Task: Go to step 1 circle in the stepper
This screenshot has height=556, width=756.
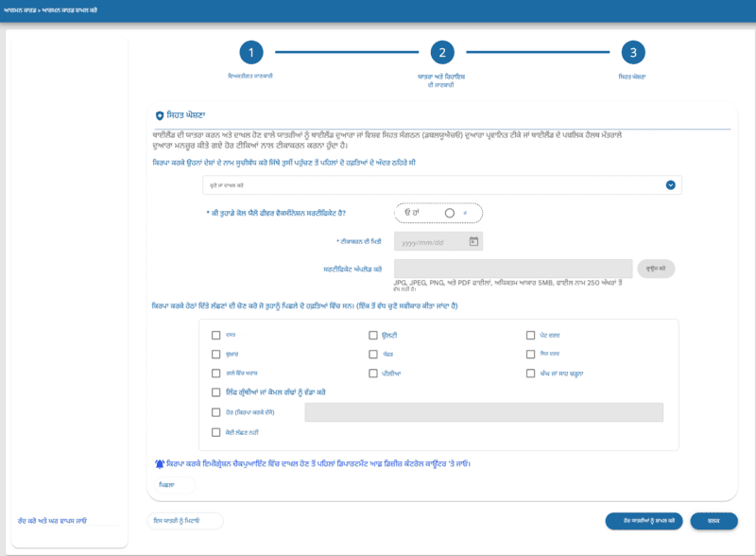Action: click(x=251, y=53)
